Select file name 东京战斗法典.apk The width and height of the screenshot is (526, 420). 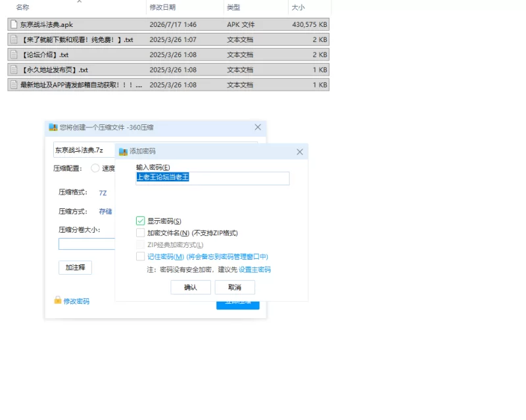(47, 24)
